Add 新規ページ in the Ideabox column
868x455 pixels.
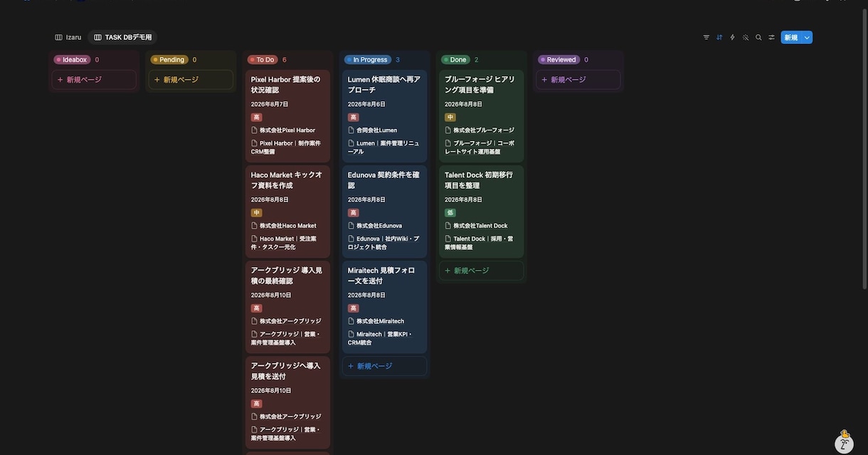[x=94, y=80]
